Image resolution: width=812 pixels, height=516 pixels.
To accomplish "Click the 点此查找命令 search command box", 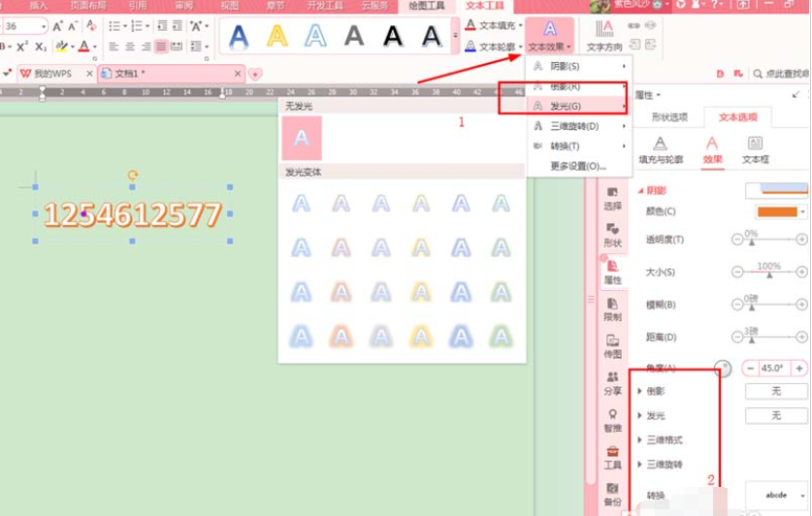I will 782,74.
